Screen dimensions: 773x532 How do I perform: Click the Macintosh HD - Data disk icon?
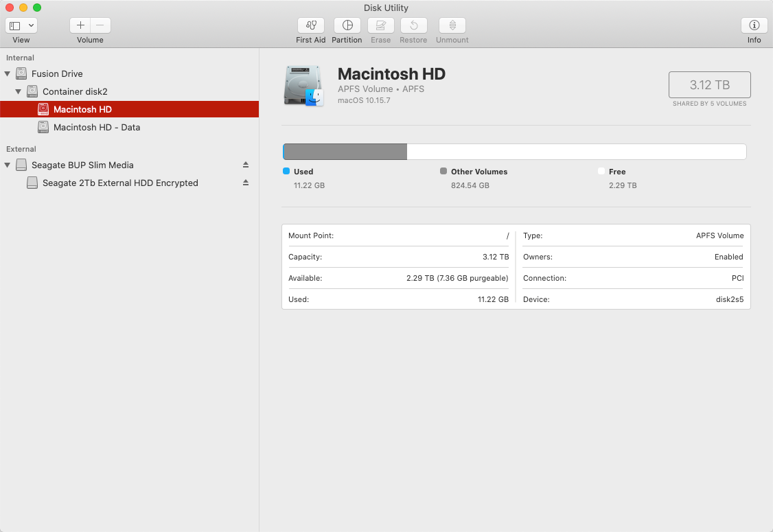[43, 127]
